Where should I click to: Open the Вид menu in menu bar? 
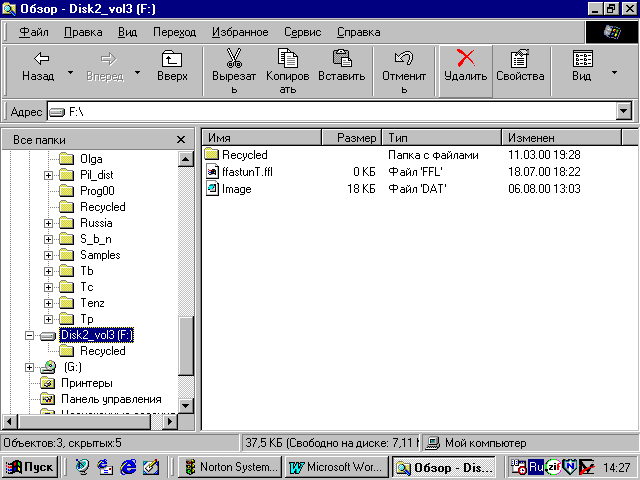127,32
